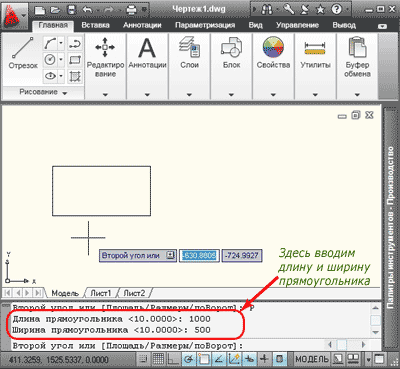Image resolution: width=400 pixels, height=369 pixels.
Task: Open the Аннотации text panel icon
Action: [x=147, y=48]
